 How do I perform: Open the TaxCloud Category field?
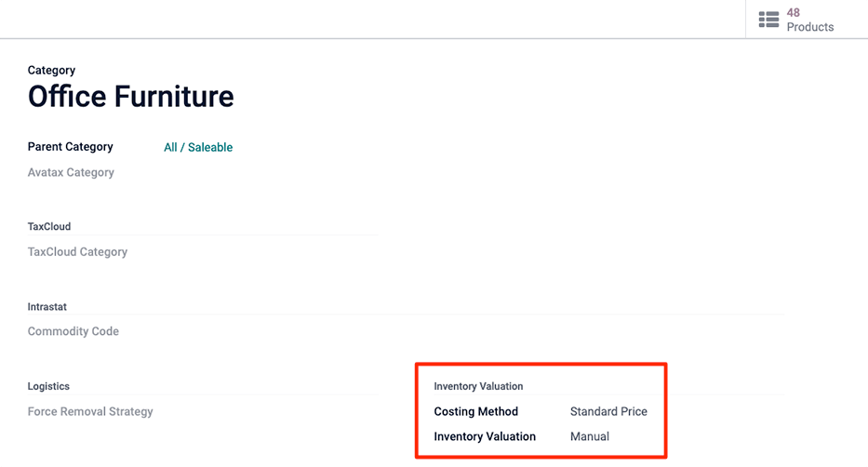77,252
